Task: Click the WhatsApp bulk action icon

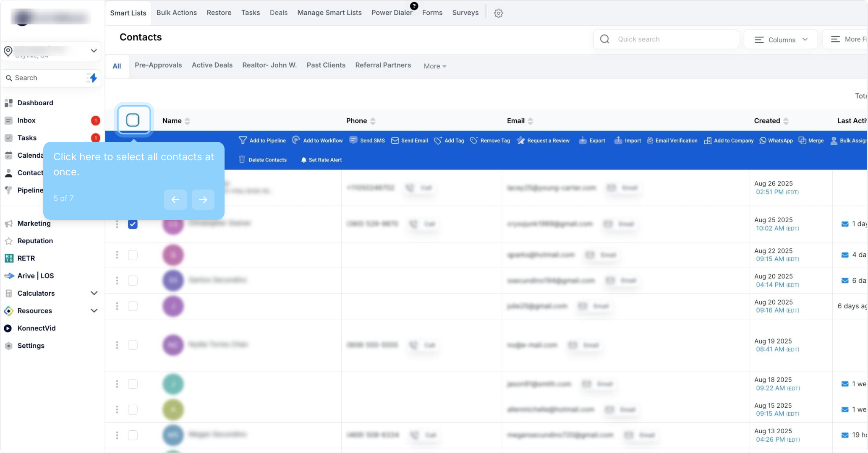Action: click(763, 141)
